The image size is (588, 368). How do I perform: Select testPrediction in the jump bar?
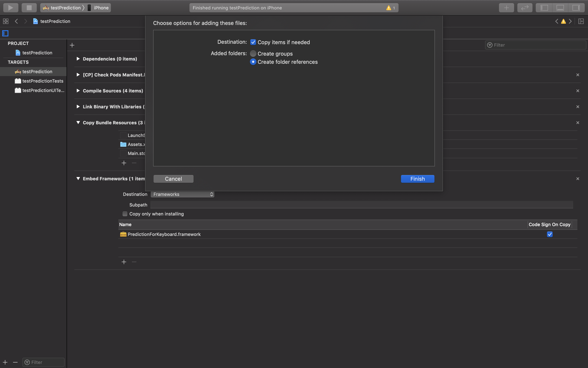coord(52,21)
